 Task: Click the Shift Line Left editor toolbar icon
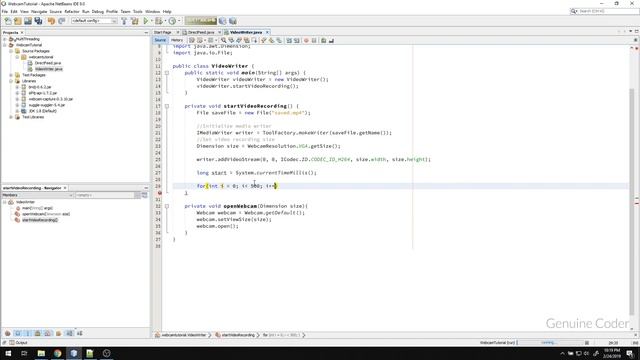point(289,40)
